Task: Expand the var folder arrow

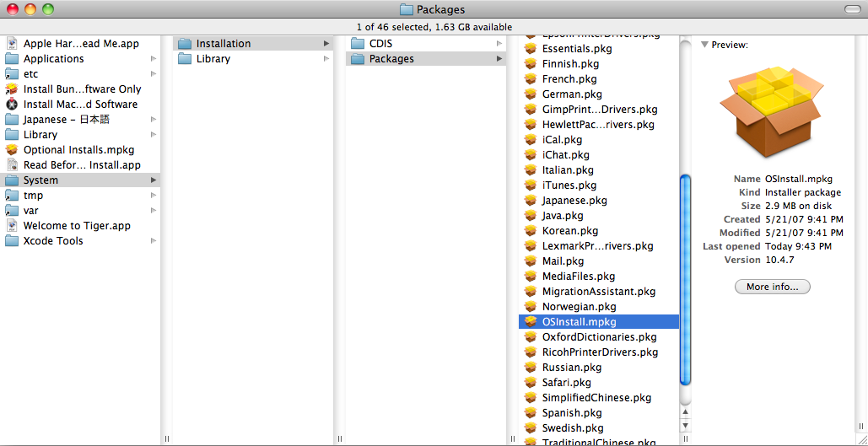Action: coord(154,210)
